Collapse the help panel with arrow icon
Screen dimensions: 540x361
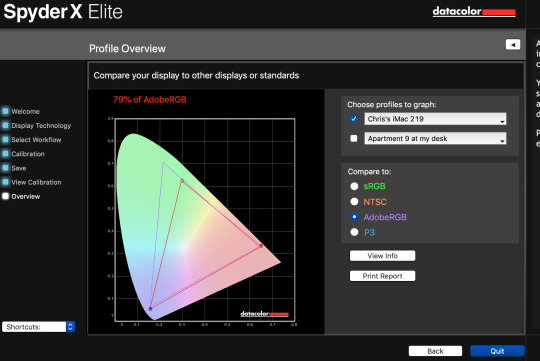tap(513, 44)
